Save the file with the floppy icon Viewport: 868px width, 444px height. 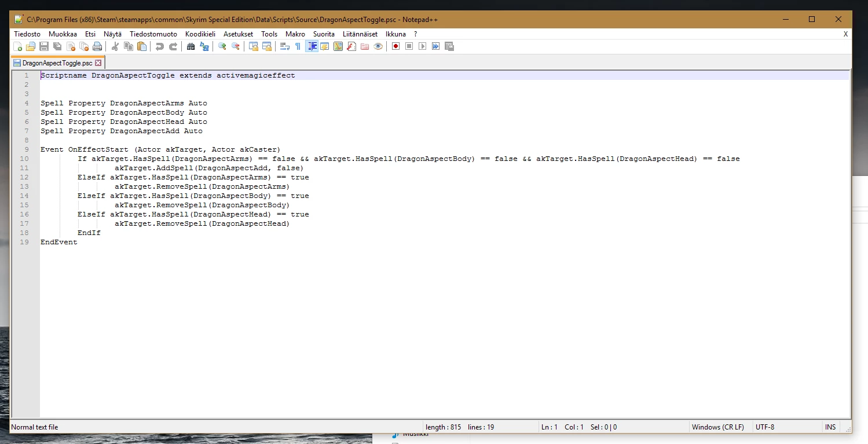tap(44, 46)
